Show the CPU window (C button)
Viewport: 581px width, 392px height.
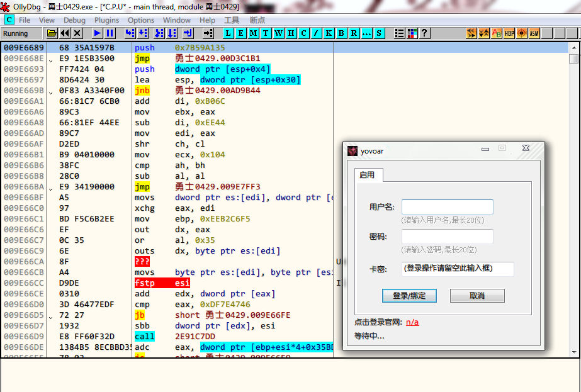pyautogui.click(x=304, y=33)
